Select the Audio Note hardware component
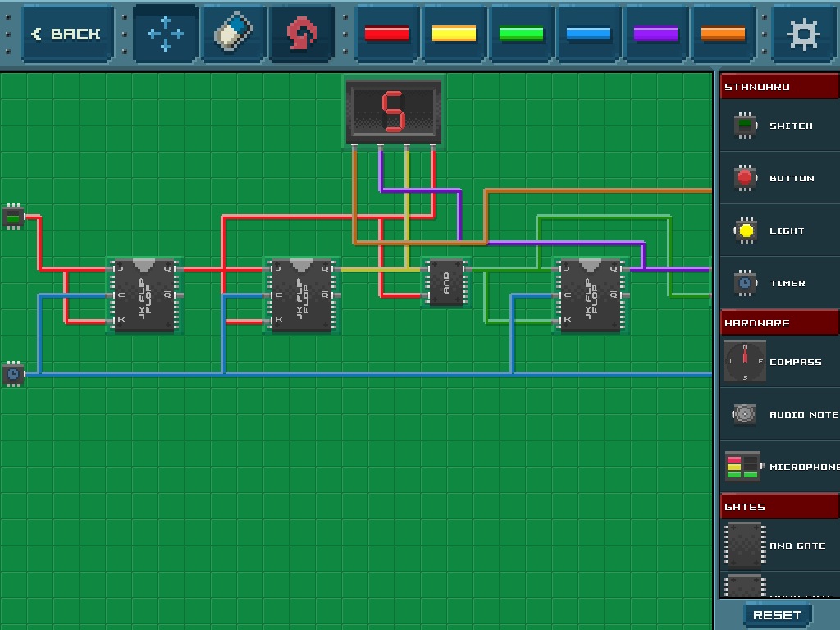Screen dimensions: 840x630 click(778, 414)
